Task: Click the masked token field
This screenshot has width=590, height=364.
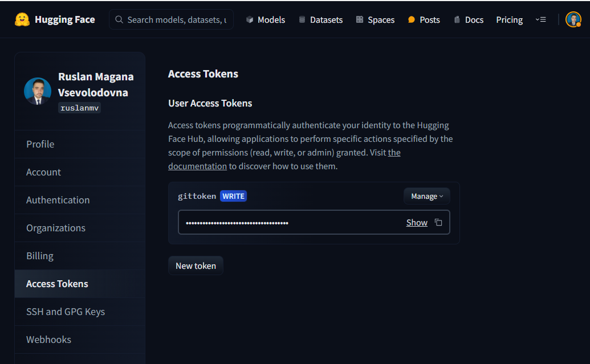Action: [314, 222]
